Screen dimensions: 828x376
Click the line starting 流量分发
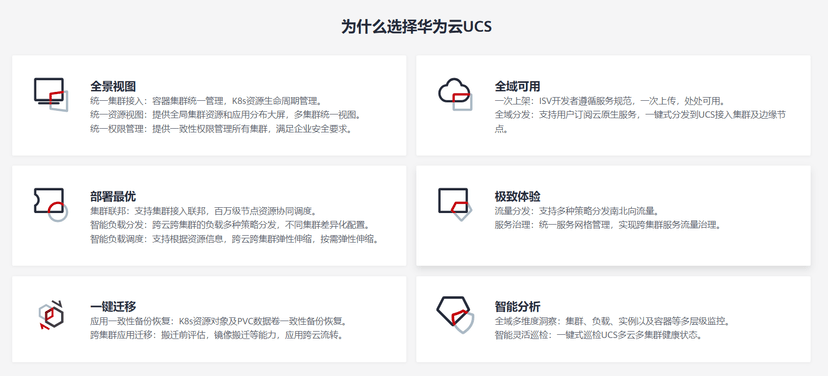pyautogui.click(x=577, y=211)
